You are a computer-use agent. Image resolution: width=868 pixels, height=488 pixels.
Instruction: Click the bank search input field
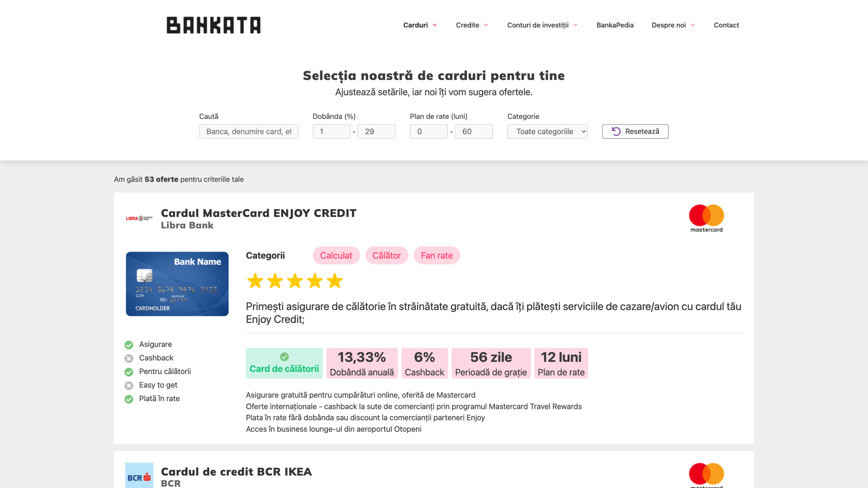pos(248,131)
